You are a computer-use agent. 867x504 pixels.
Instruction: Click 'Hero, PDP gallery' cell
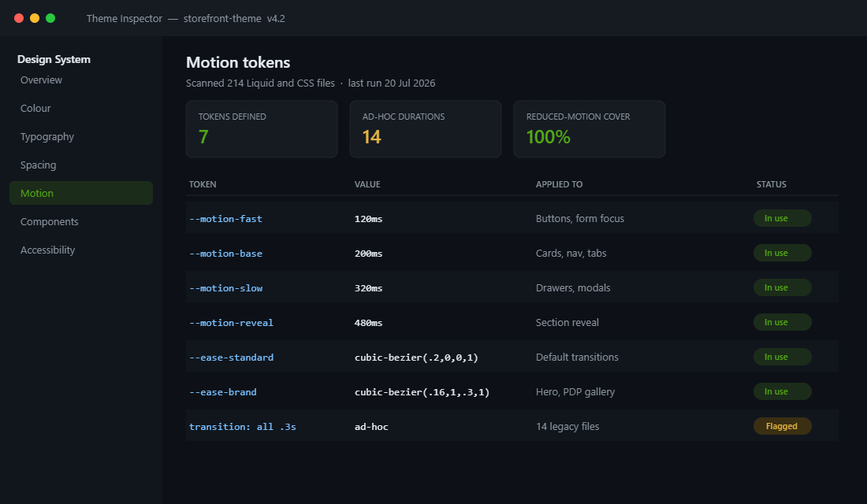point(575,392)
